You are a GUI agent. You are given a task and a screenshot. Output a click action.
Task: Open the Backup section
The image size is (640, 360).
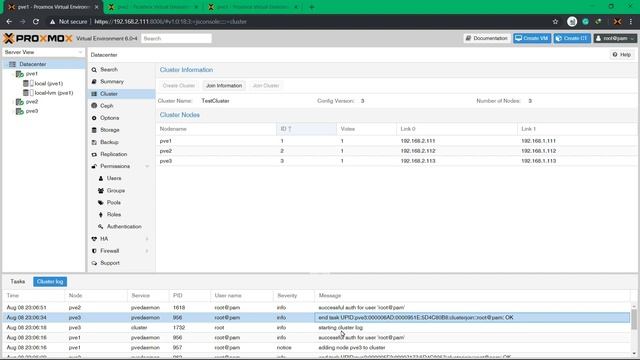[109, 142]
